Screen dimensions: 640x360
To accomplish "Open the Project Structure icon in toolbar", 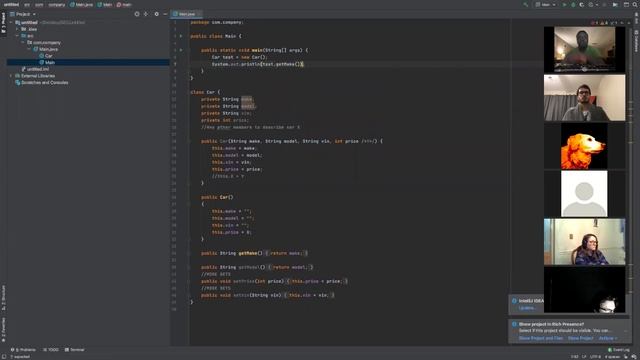I will pyautogui.click(x=626, y=4).
